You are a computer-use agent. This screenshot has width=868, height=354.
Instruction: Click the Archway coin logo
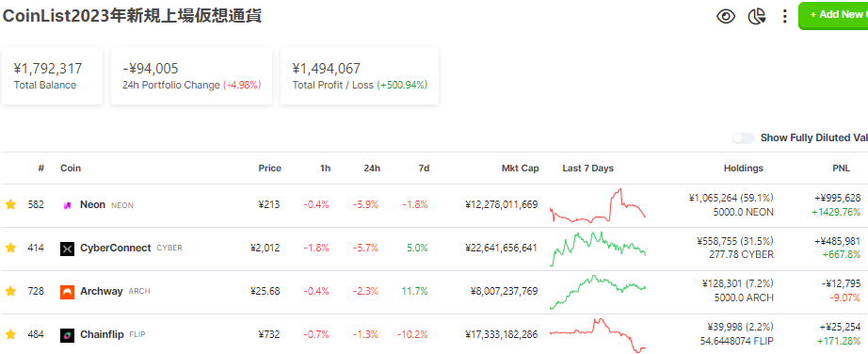pyautogui.click(x=67, y=292)
